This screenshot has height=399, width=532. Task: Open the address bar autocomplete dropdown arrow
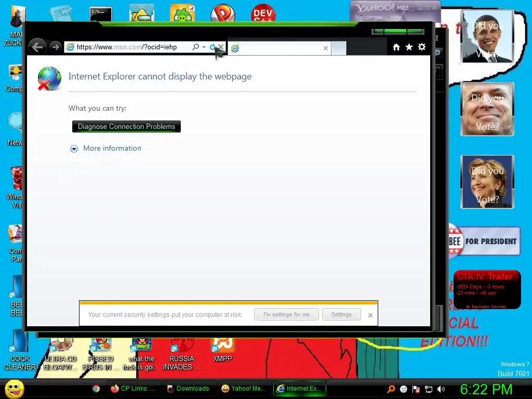(x=204, y=47)
